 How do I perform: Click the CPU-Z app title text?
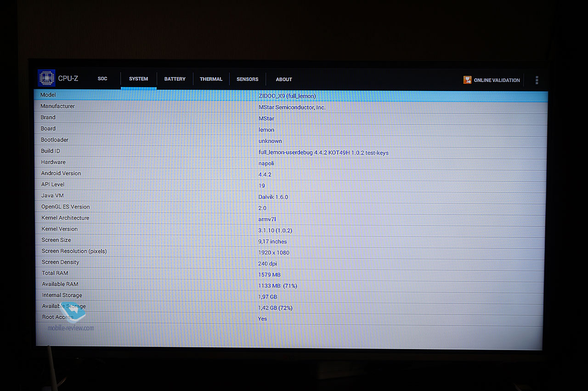[x=68, y=79]
